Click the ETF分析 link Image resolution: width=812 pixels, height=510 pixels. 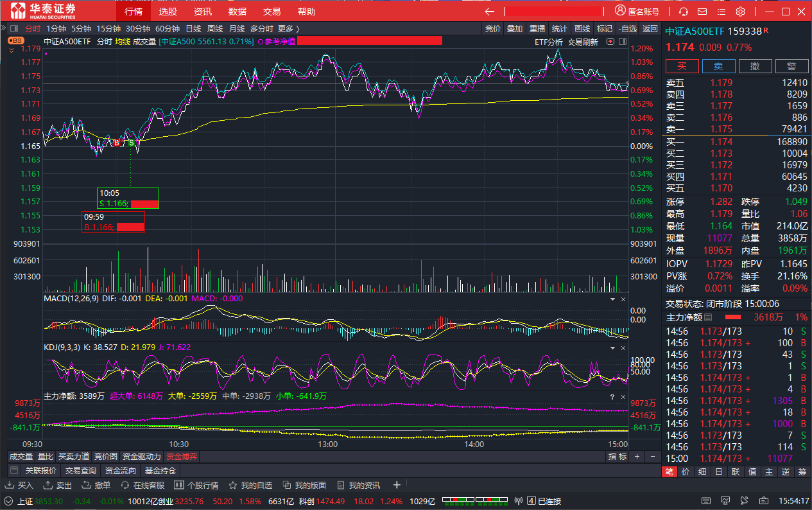(x=549, y=42)
